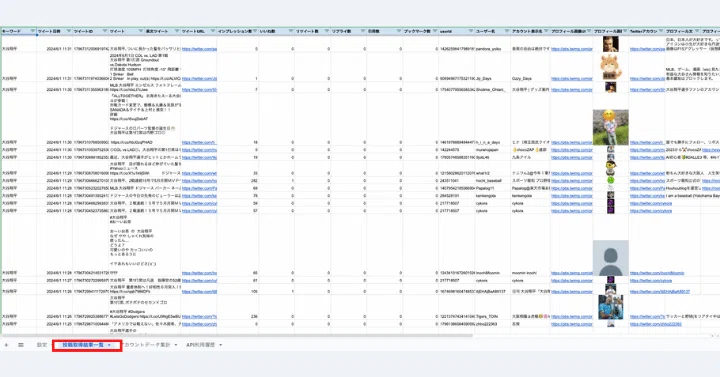The height and width of the screenshot is (377, 720).
Task: Open profile image URL link in Tigers_TOIN row
Action: pos(572,317)
